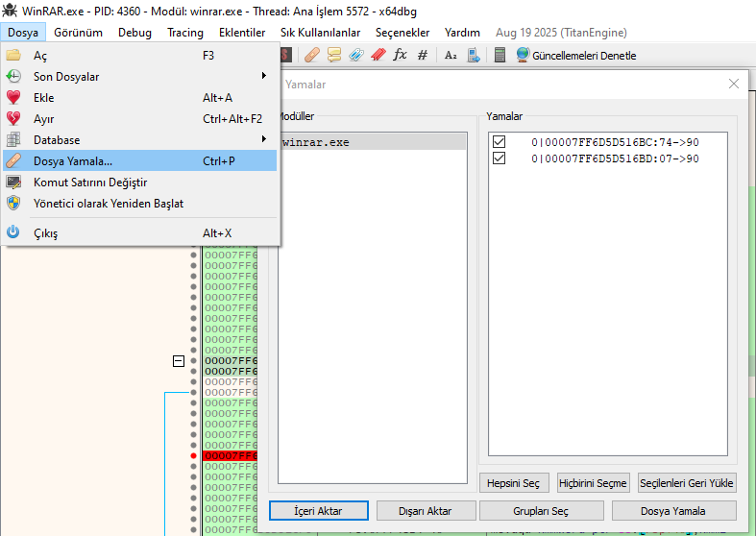Image resolution: width=756 pixels, height=536 pixels.
Task: Click the Hiçbirini Seçme button
Action: pyautogui.click(x=593, y=482)
